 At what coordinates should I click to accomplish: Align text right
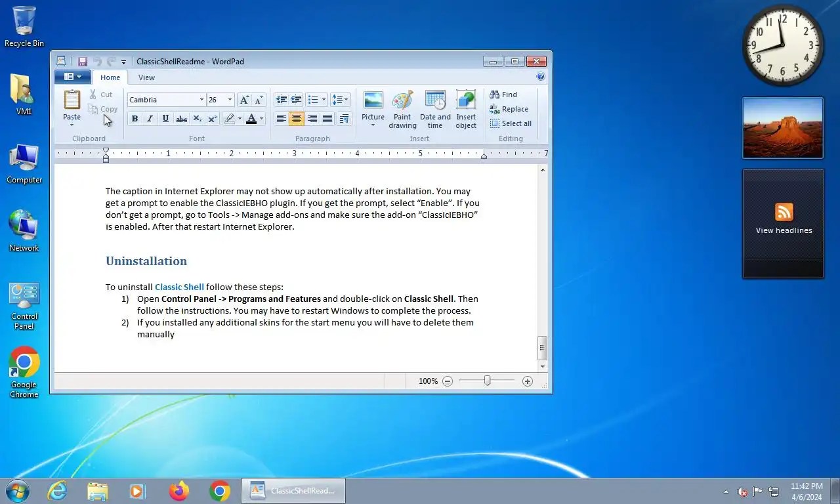tap(312, 119)
